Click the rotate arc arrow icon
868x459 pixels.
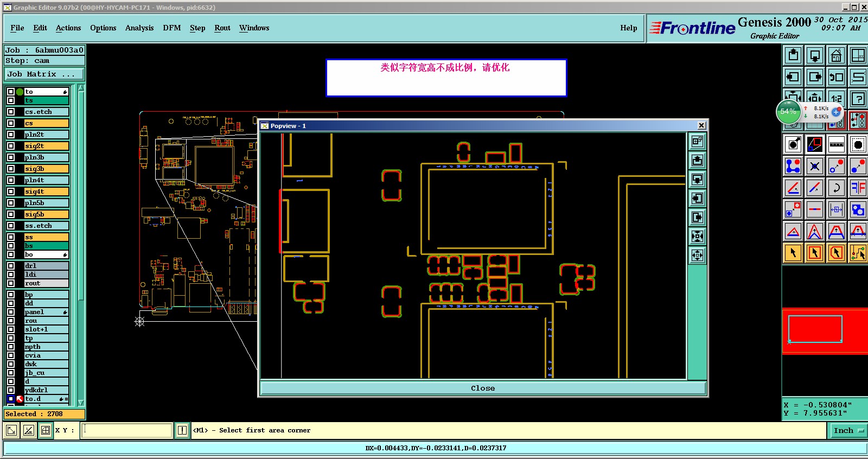[837, 188]
